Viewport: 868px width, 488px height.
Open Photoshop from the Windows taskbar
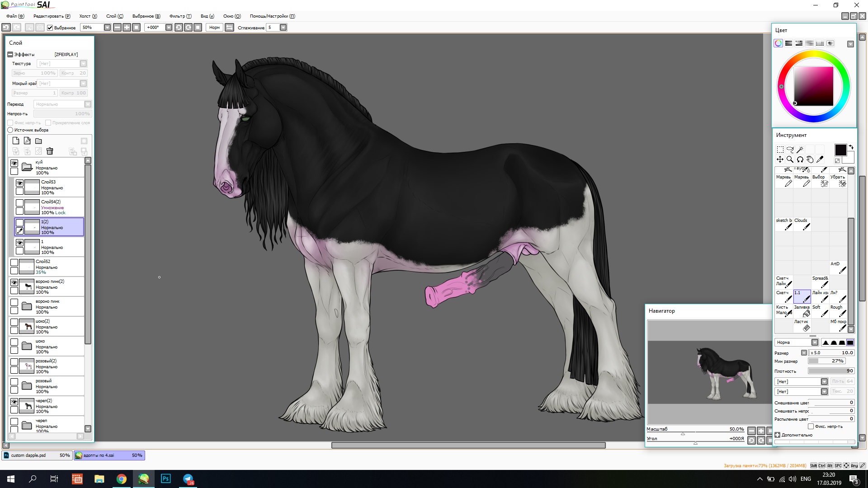coord(165,479)
